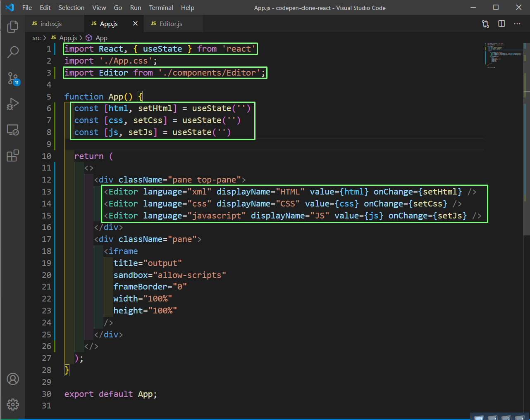530x420 pixels.
Task: Open the Extensions view
Action: [x=13, y=156]
